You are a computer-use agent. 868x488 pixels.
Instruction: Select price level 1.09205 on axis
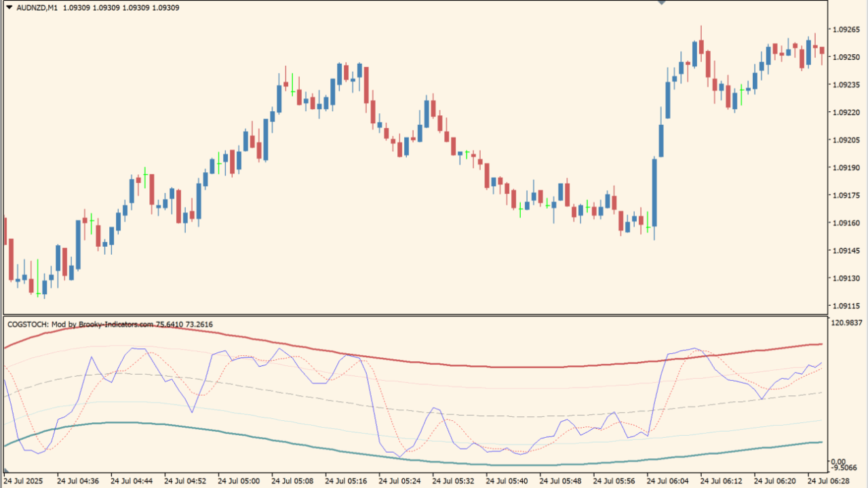[846, 140]
